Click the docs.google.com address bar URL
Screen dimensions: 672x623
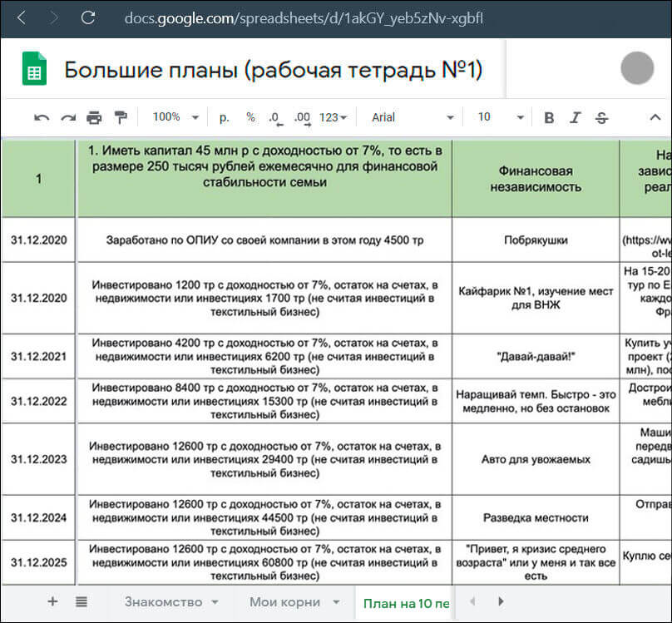click(304, 18)
